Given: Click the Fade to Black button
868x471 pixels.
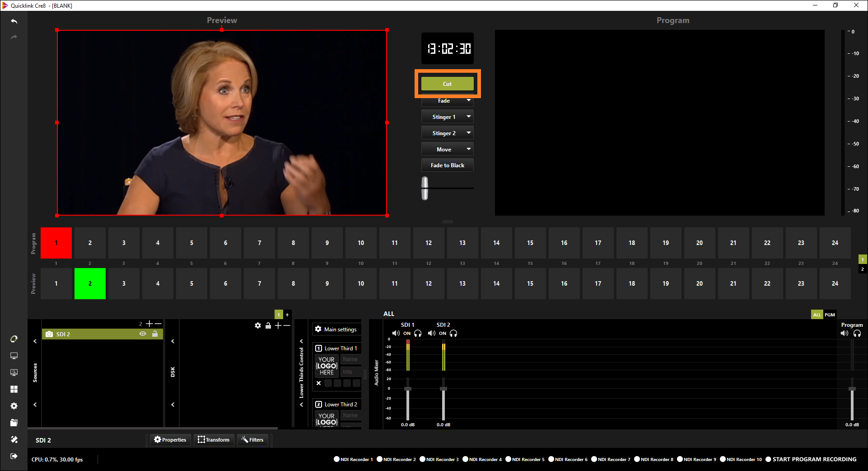Looking at the screenshot, I should (447, 165).
